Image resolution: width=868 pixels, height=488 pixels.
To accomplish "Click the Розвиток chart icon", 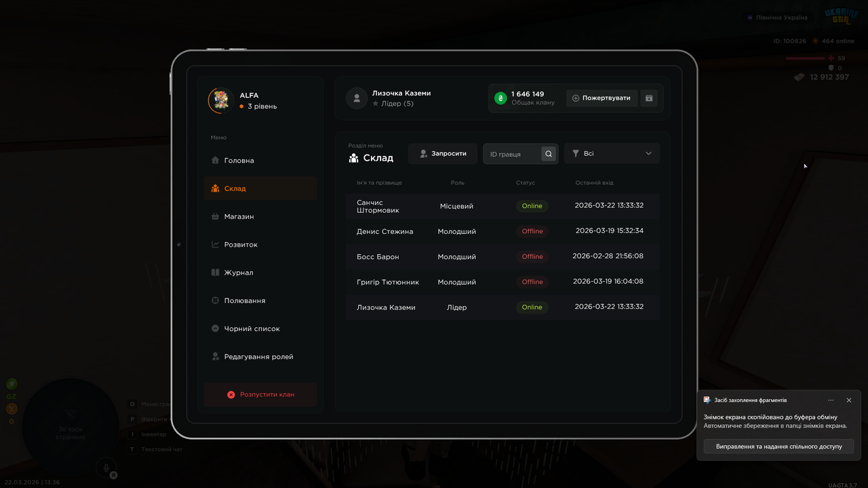I will click(x=215, y=245).
